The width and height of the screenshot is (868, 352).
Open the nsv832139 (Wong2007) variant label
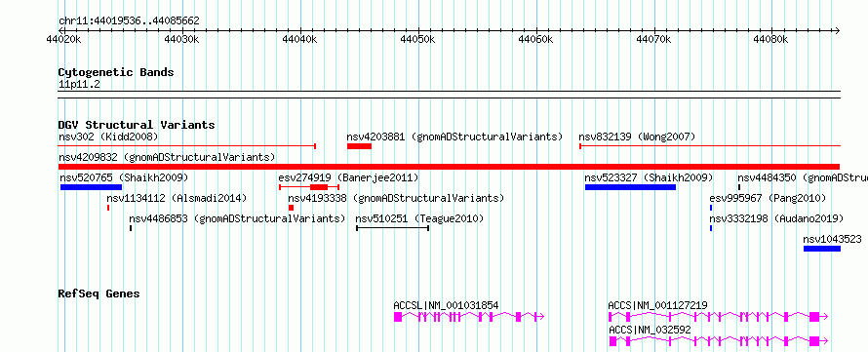(637, 137)
